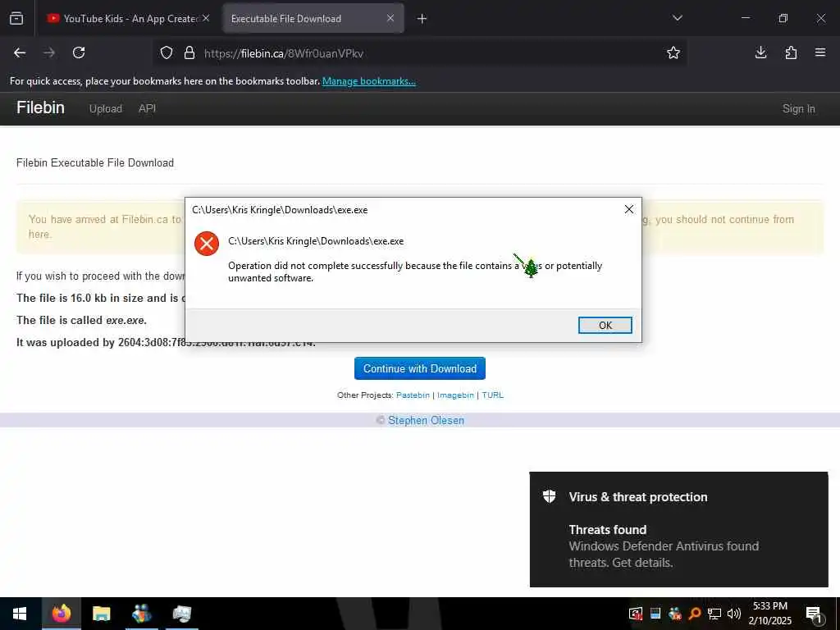Open Windows Start menu
This screenshot has width=840, height=630.
point(20,614)
